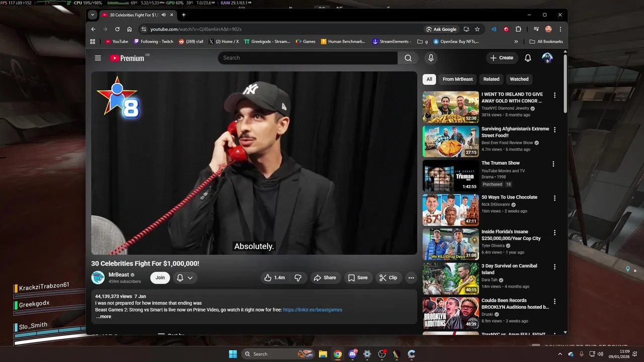Click the Ask Google button in the address bar

coord(442,29)
